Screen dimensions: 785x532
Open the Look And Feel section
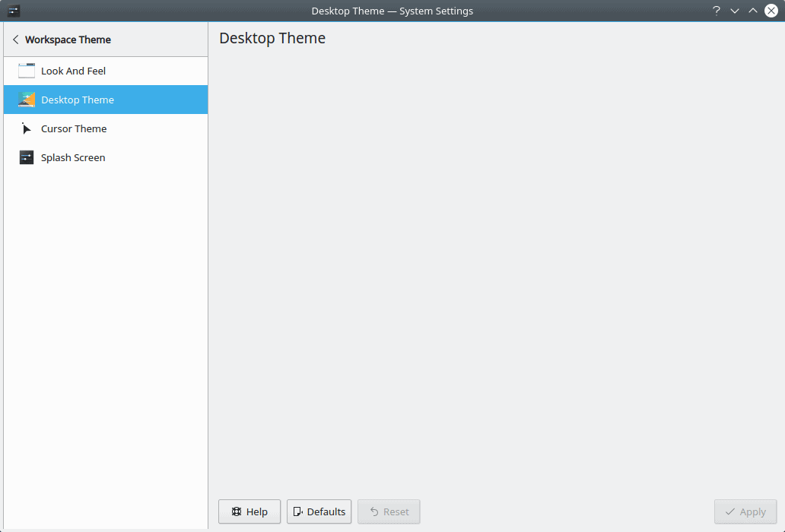click(73, 71)
